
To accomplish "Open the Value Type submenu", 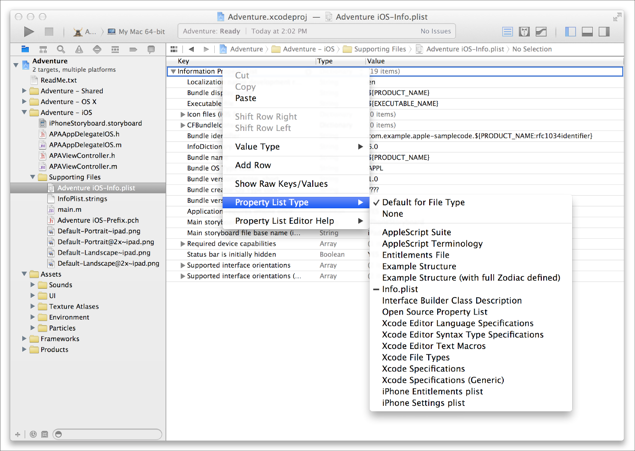I will point(296,147).
